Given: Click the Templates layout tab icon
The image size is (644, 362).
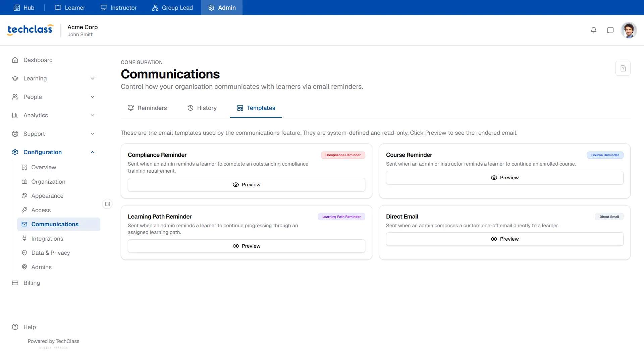Looking at the screenshot, I should 240,108.
